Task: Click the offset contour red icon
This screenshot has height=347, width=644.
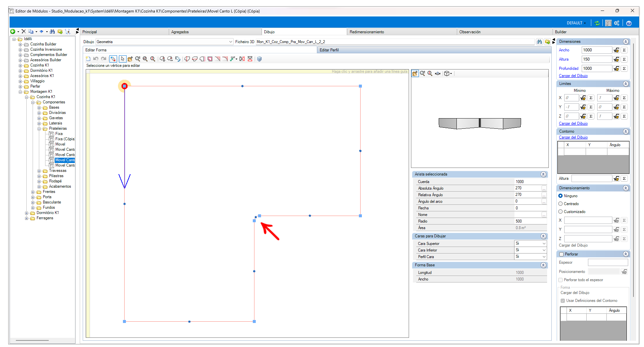Action: point(210,59)
